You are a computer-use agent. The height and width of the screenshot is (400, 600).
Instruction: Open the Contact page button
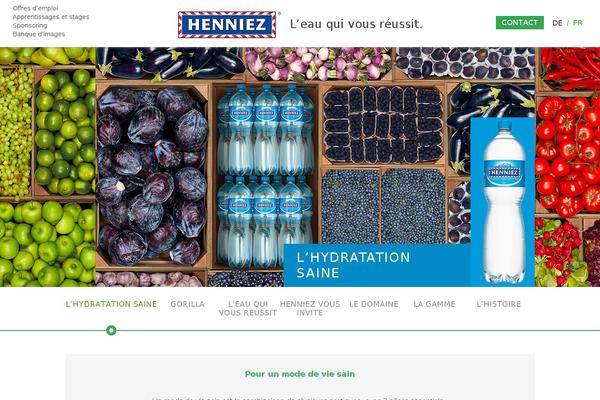point(519,23)
